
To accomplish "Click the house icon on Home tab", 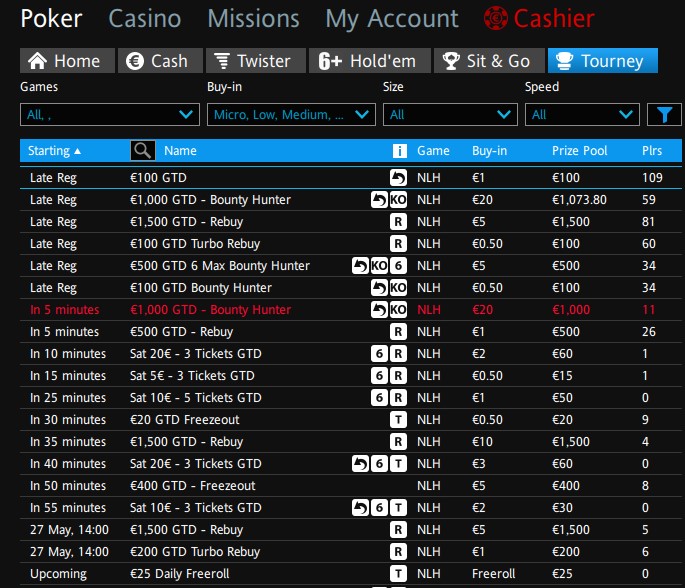I will (x=38, y=61).
